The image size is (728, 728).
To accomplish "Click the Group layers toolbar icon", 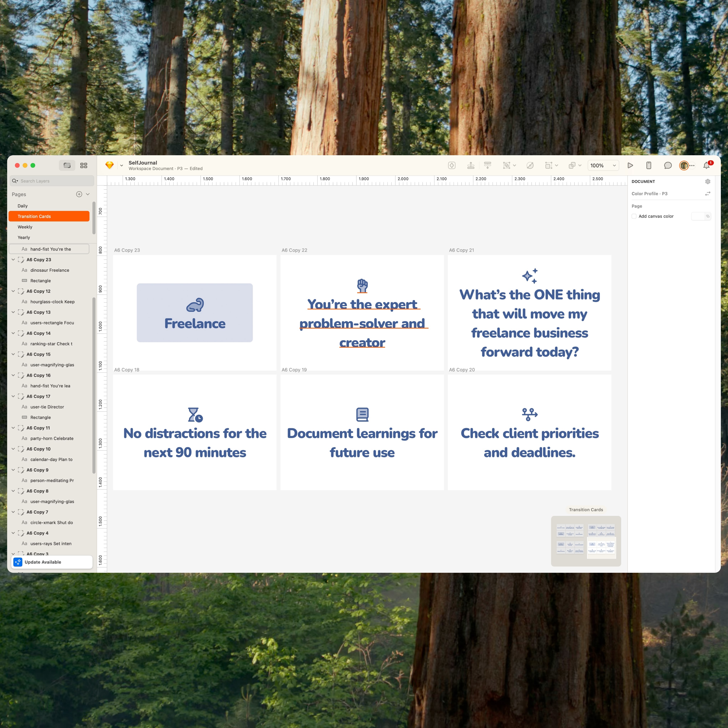I will pos(506,165).
